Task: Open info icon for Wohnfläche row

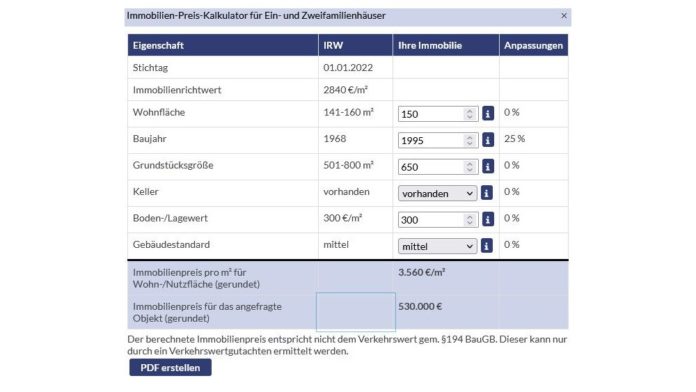Action: point(487,114)
